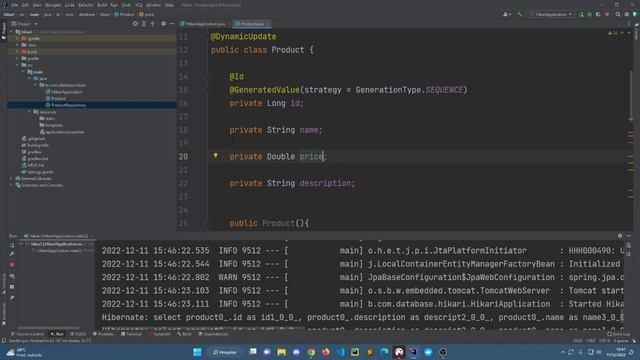Hide the Project panel with minus icon

172,24
